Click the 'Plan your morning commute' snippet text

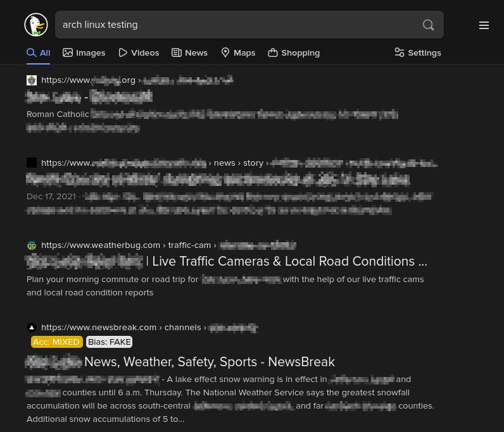click(225, 286)
